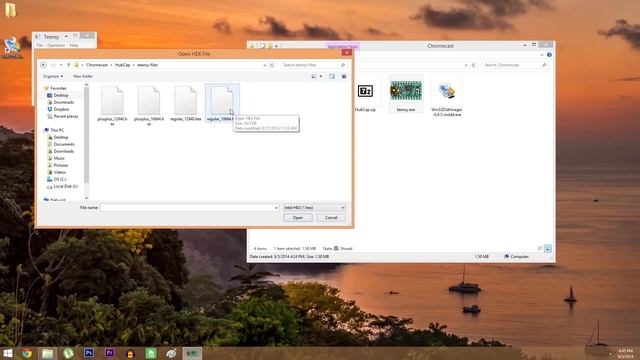Expand the dialog address bar history dropdown
This screenshot has width=640, height=360.
point(264,65)
